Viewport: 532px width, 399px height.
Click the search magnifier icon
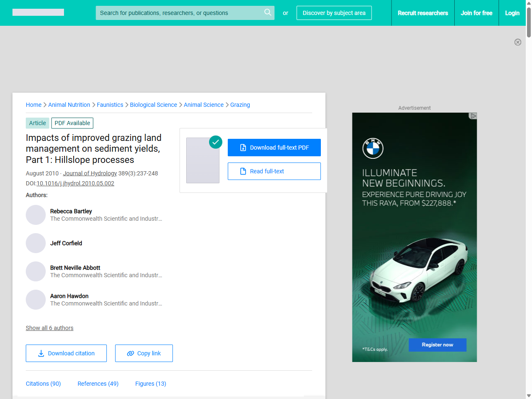click(268, 12)
